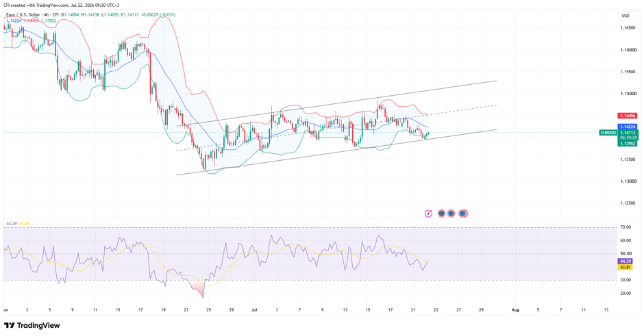Click the 19 date label on the time axis
This screenshot has height=336, width=644.
(x=164, y=310)
